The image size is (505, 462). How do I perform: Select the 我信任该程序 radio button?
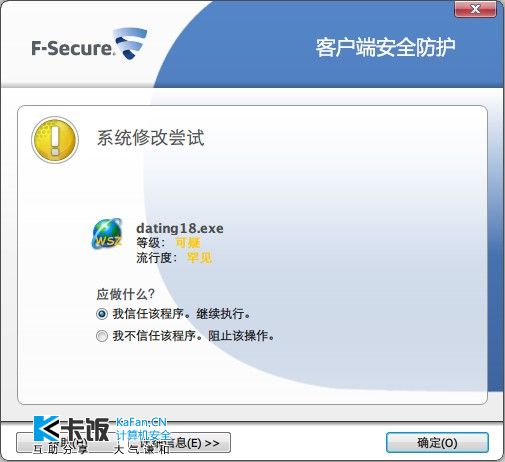click(102, 314)
